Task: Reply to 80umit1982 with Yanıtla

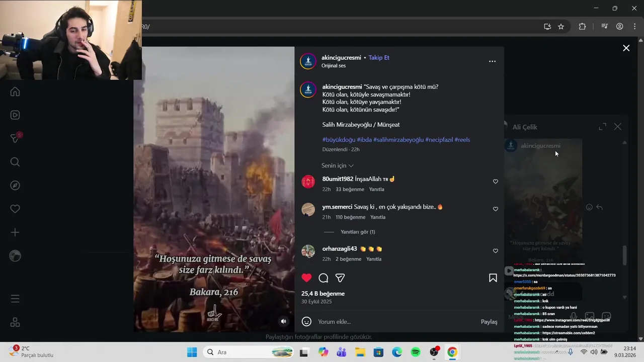Action: click(x=376, y=190)
